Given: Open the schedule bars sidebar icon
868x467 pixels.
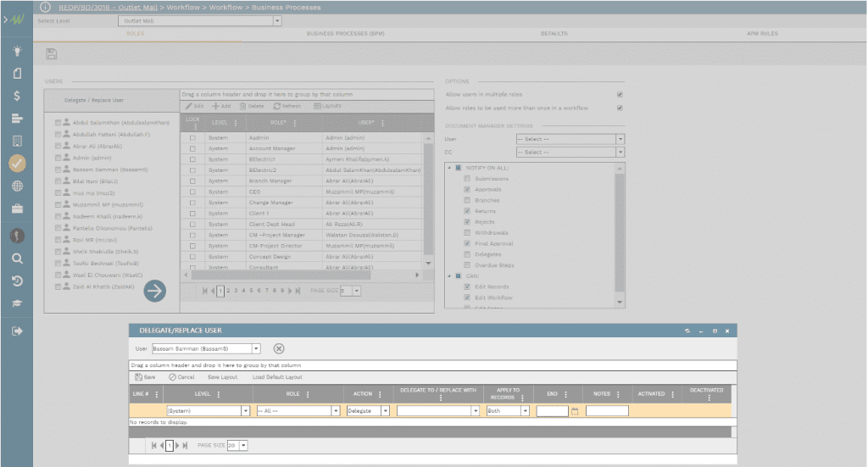Looking at the screenshot, I should click(x=17, y=119).
